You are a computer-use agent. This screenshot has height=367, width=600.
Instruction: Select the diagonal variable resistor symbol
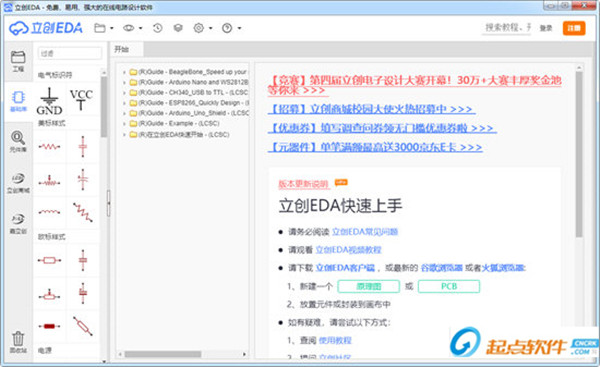(83, 212)
